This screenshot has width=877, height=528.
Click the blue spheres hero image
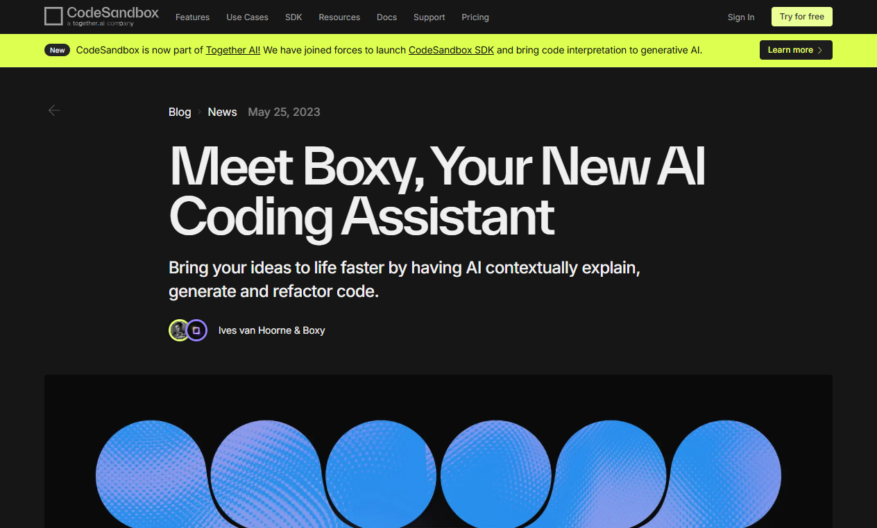click(x=438, y=451)
